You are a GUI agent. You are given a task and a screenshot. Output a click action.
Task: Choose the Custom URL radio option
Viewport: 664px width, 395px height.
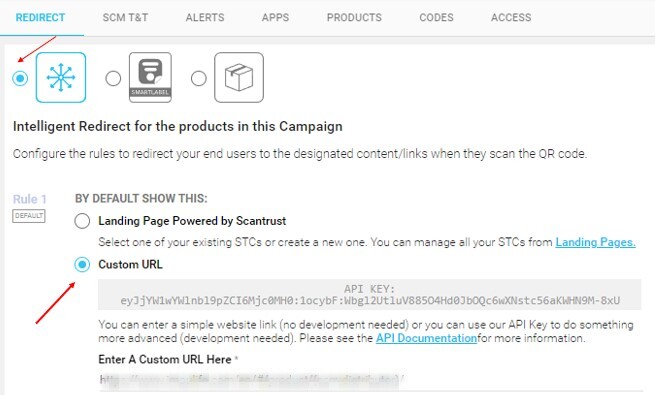(82, 265)
